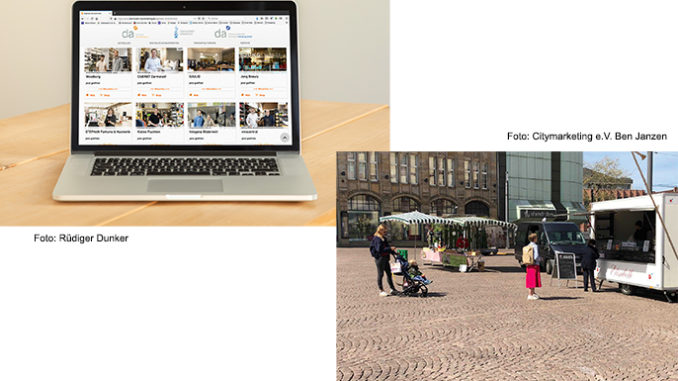Open thumbnail of man in white shirt

coord(160,60)
